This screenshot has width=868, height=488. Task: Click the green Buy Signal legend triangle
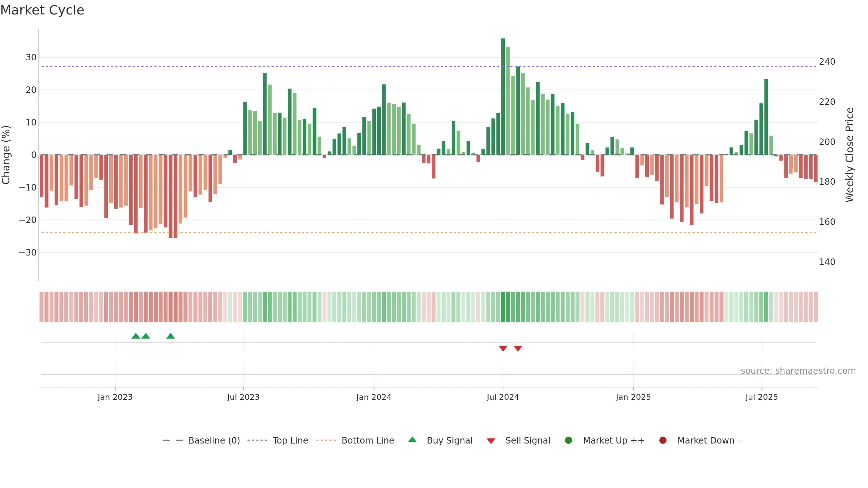412,440
